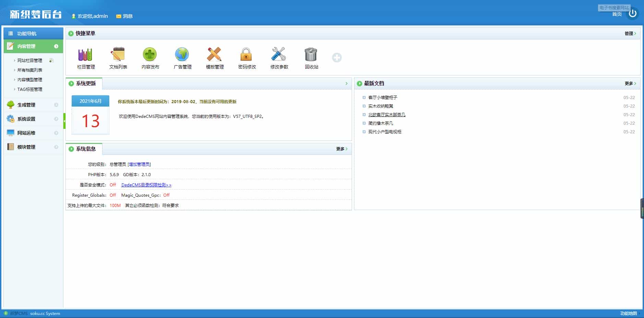The height and width of the screenshot is (318, 644).
Task: Click the 欢迎您,admin text
Action: pos(93,16)
